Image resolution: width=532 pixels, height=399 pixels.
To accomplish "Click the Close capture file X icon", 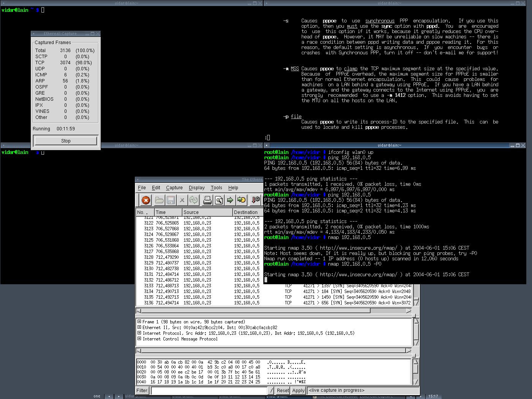I will point(182,200).
